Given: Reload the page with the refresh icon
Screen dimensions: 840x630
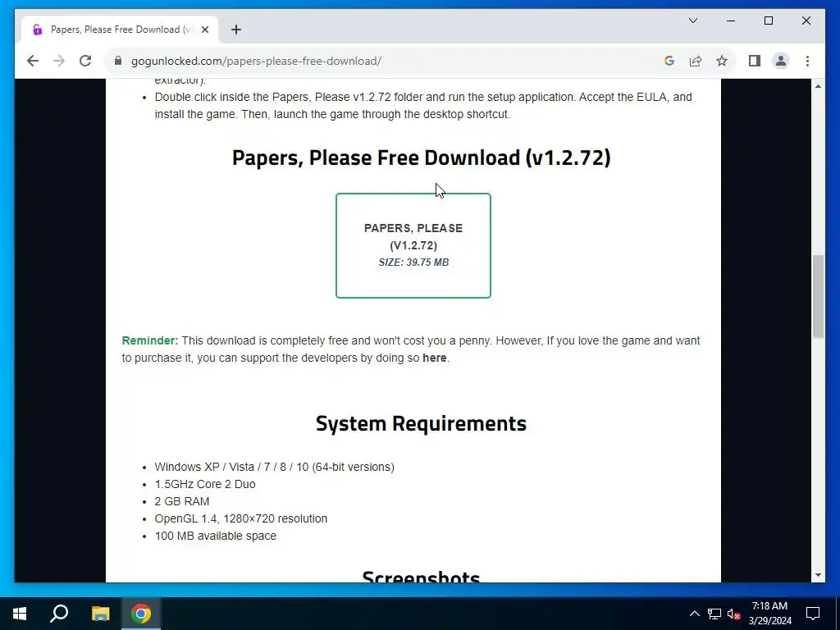Looking at the screenshot, I should coord(85,61).
